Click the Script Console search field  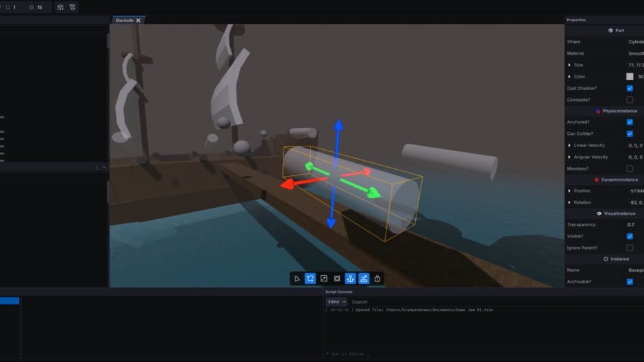pos(496,302)
